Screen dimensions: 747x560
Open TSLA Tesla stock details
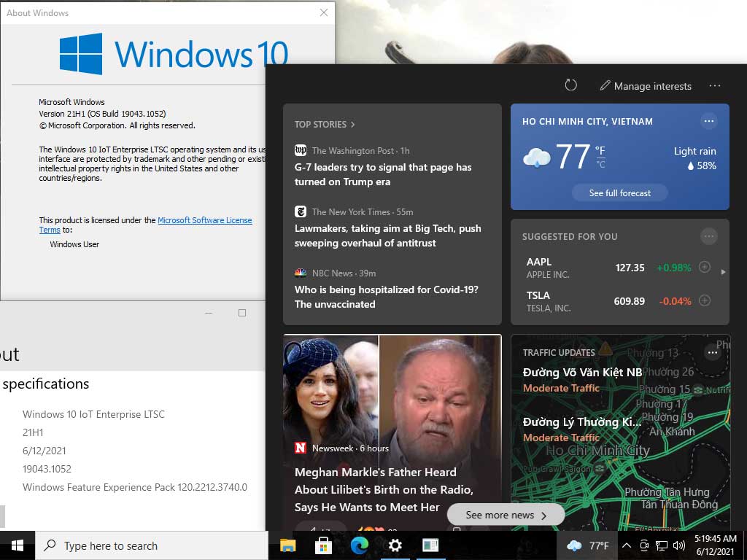click(608, 301)
